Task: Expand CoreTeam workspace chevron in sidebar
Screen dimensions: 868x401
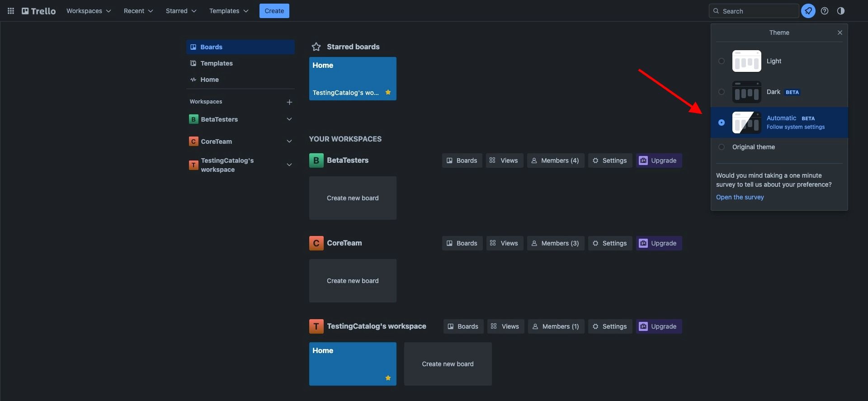Action: pyautogui.click(x=289, y=142)
